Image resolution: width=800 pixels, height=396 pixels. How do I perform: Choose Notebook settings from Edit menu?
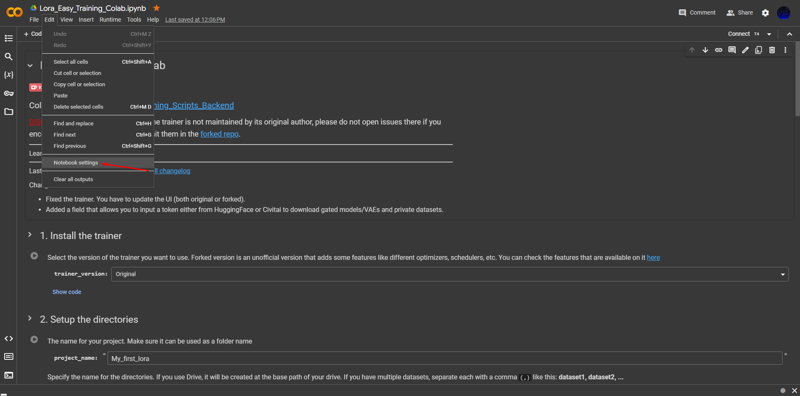[x=98, y=163]
